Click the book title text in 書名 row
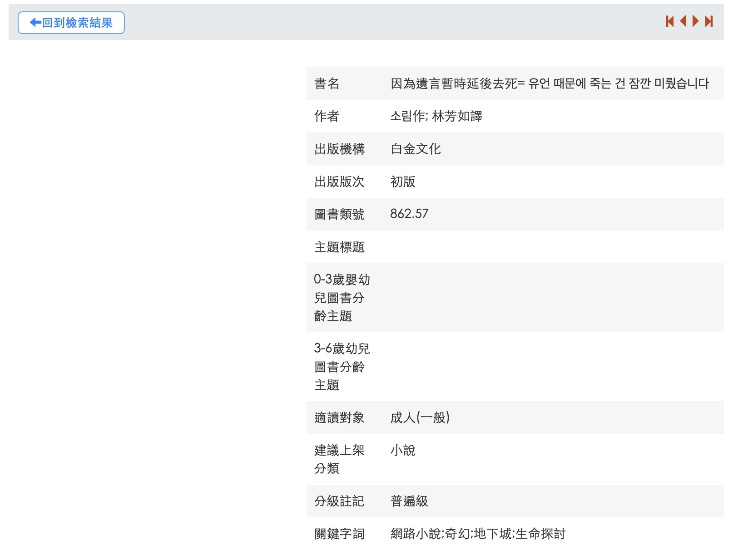Screen dimensions: 733x560 [x=550, y=84]
